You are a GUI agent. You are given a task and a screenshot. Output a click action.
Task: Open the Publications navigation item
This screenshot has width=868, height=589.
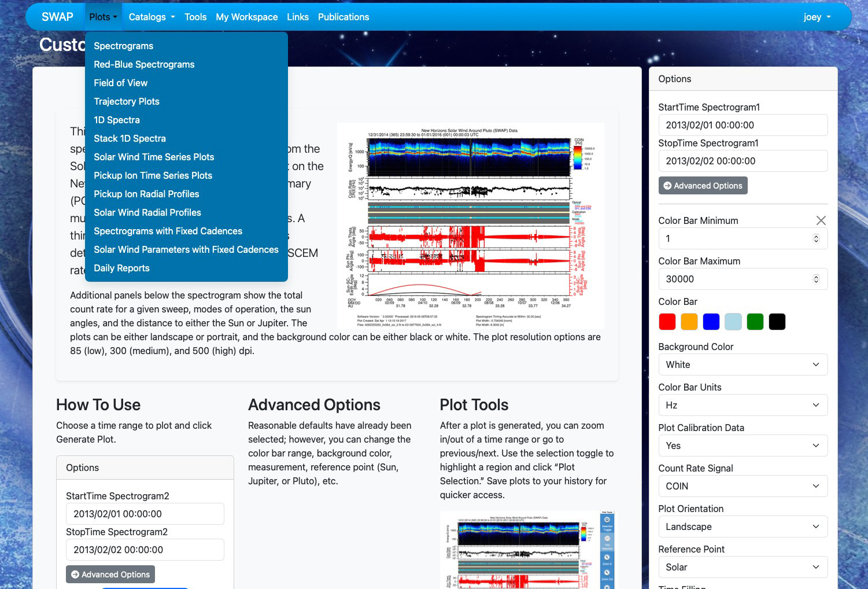pyautogui.click(x=343, y=17)
